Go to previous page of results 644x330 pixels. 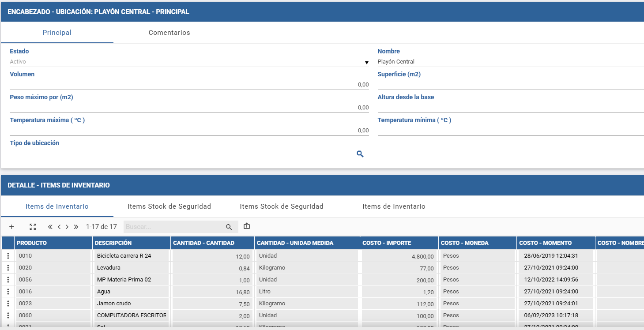[x=59, y=227]
